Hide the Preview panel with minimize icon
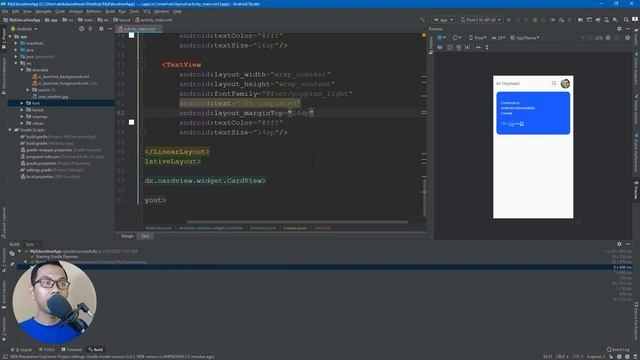Screen dimensions: 640x360 (x=628, y=29)
